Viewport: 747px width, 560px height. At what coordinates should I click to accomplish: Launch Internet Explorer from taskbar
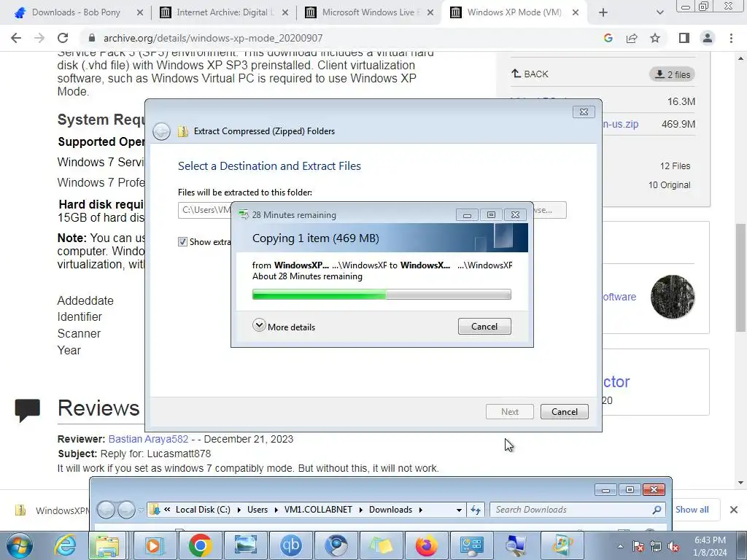click(64, 545)
